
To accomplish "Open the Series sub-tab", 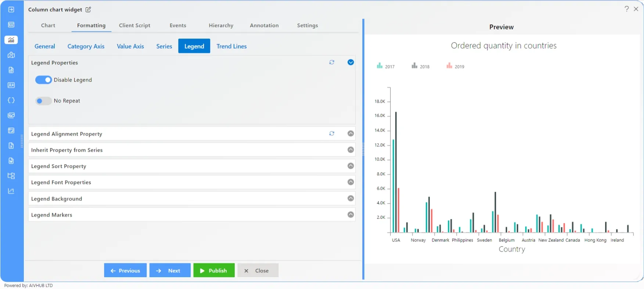I will tap(164, 46).
